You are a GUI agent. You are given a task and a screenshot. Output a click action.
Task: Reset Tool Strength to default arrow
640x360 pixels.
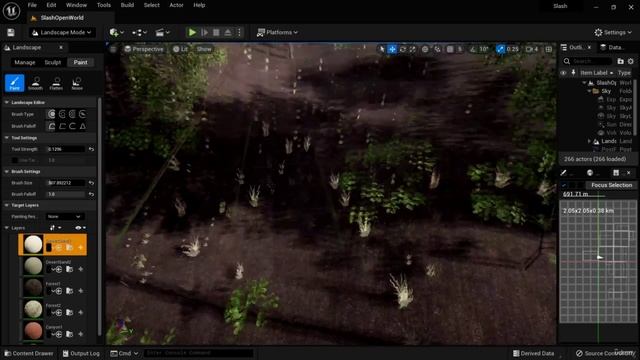coord(91,149)
